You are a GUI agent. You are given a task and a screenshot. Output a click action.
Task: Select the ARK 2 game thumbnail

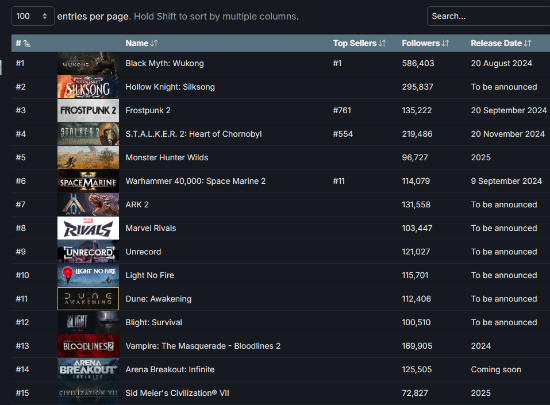click(88, 204)
